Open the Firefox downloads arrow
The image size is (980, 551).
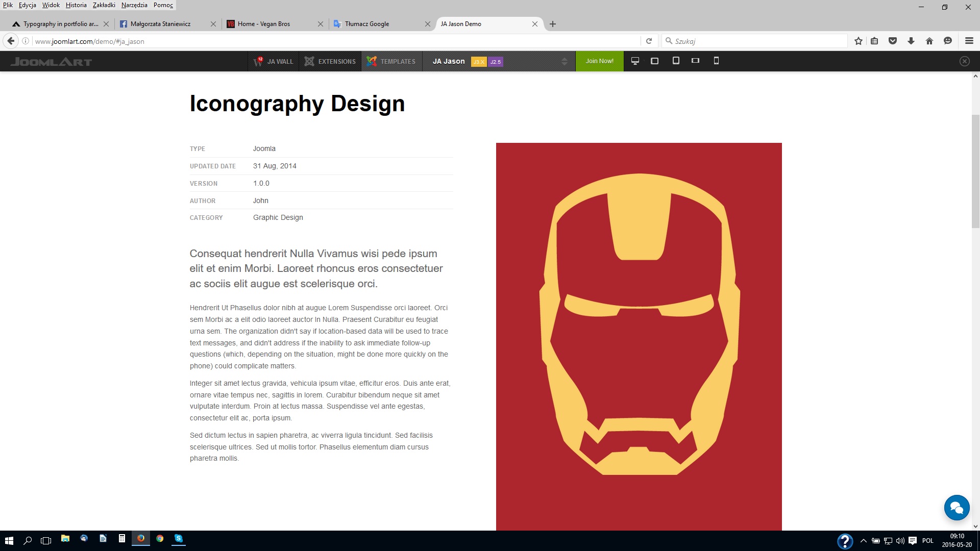911,41
